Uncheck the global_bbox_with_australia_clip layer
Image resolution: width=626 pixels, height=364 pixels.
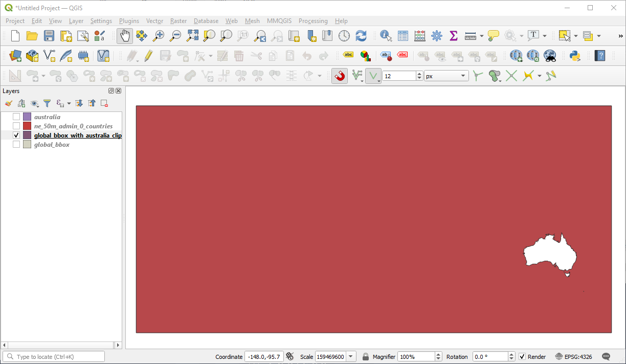16,135
